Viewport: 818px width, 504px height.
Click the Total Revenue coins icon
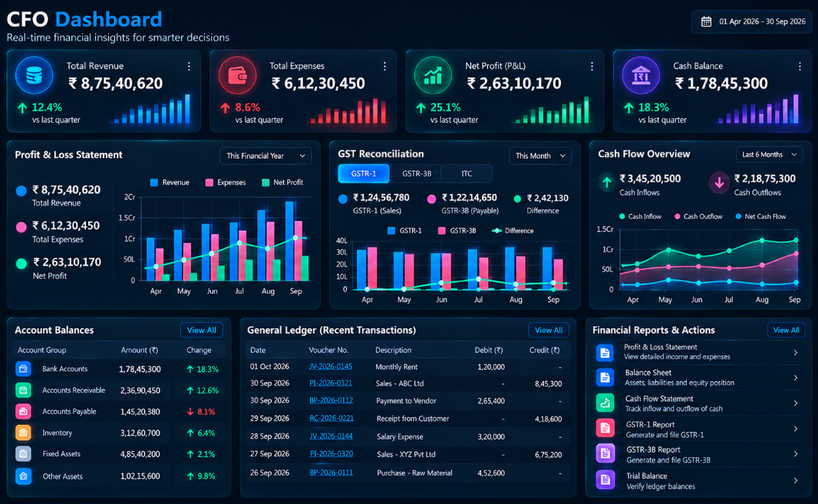[x=34, y=76]
